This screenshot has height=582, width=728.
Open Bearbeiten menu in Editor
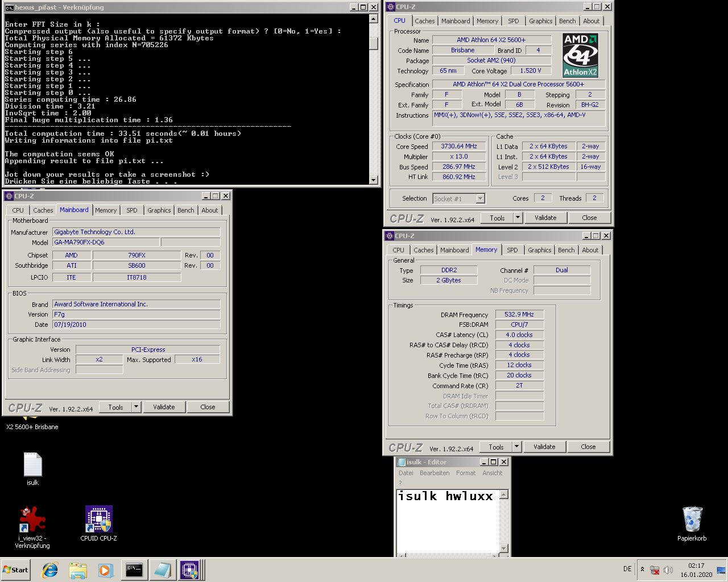[435, 473]
